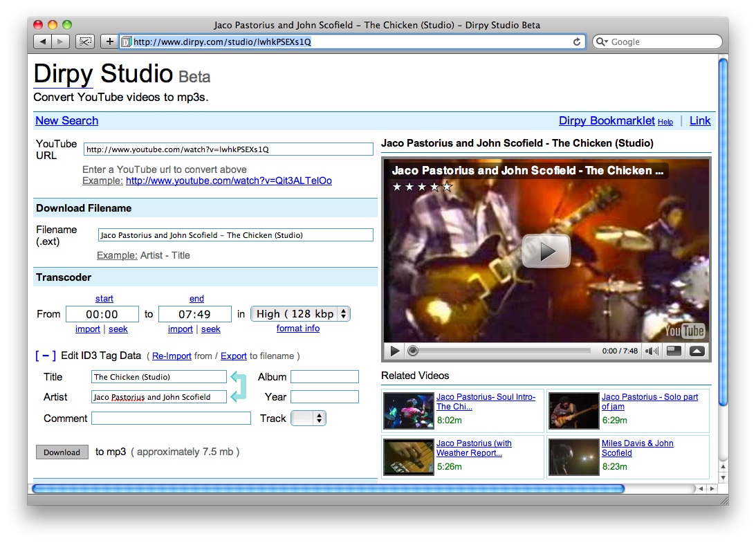756x543 pixels.
Task: Click the horizontal scrollbar left arrow
Action: 701,488
